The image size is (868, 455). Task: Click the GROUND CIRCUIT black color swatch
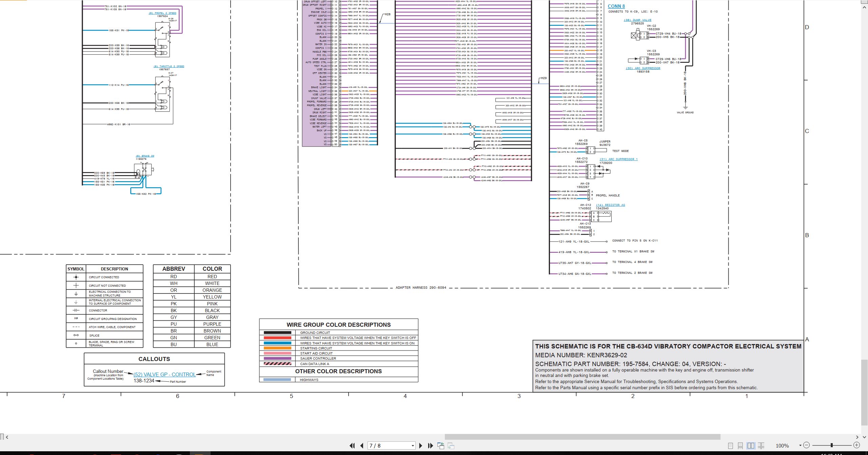[x=277, y=333]
